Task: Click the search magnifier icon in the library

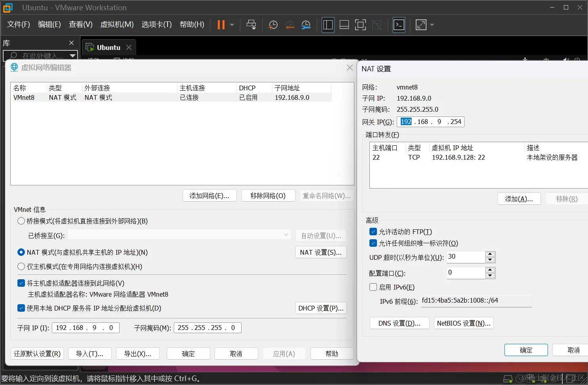Action: (x=13, y=56)
